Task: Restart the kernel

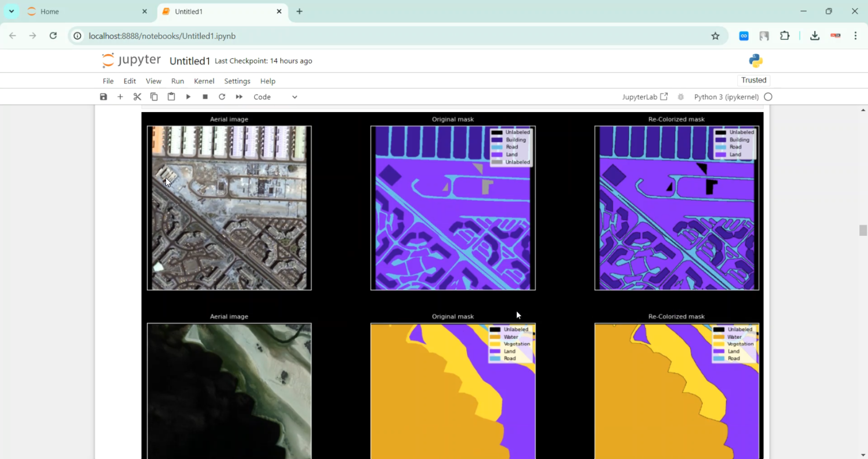Action: click(222, 97)
